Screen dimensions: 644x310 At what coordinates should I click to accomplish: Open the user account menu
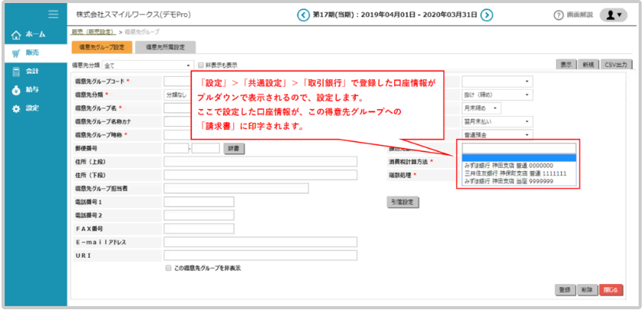[x=612, y=15]
